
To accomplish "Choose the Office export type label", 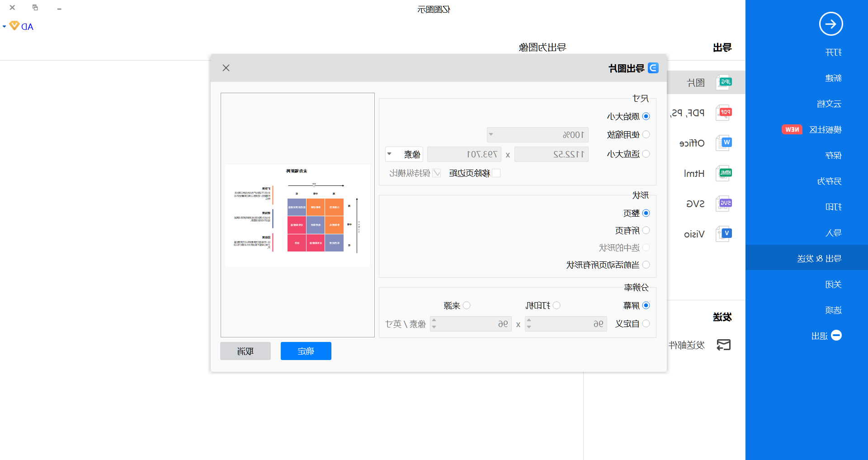I will (x=692, y=143).
